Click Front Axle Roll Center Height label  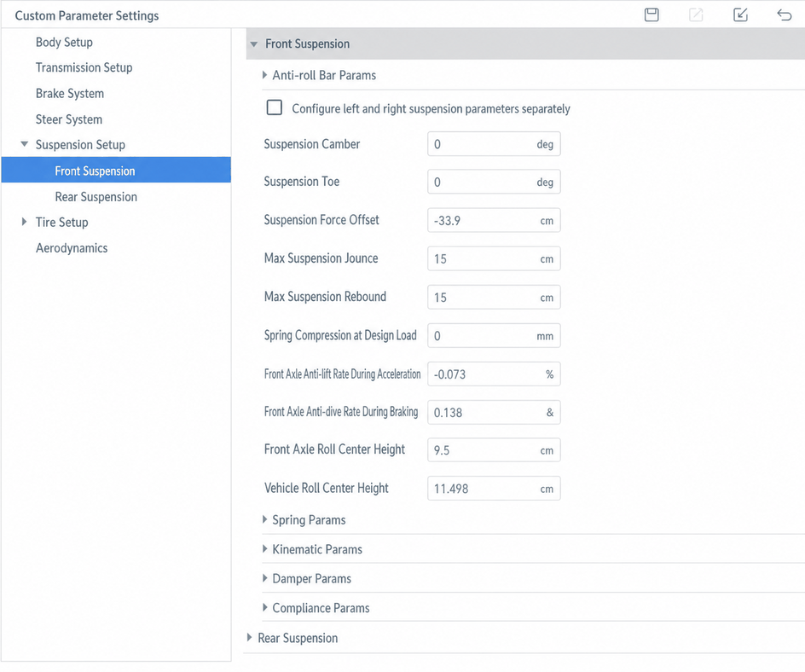(x=334, y=449)
